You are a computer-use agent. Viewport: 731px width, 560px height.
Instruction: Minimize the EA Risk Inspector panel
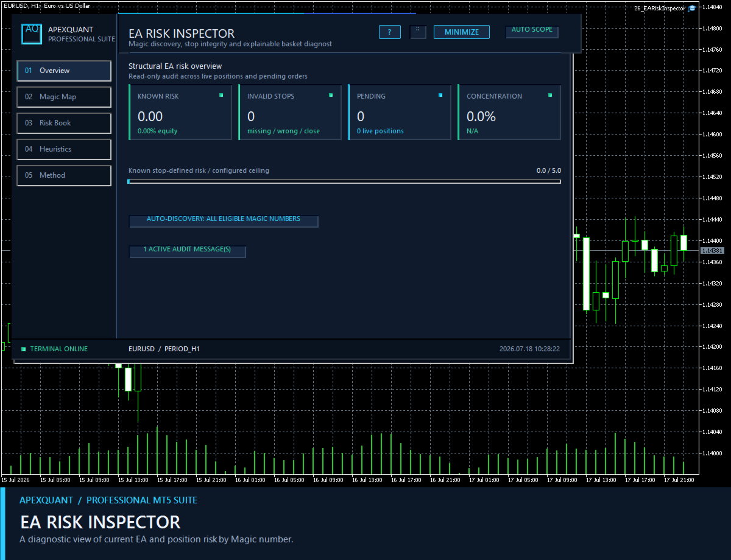click(x=462, y=32)
